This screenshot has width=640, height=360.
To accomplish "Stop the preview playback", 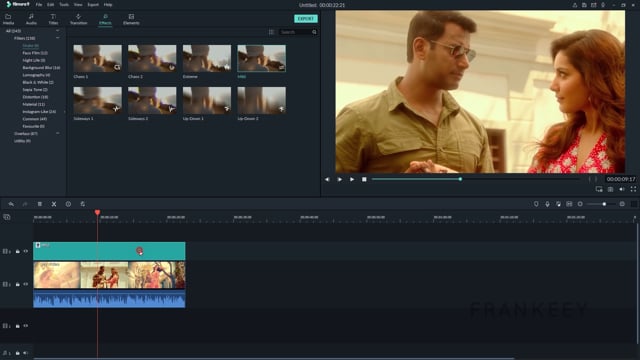I will pos(364,179).
